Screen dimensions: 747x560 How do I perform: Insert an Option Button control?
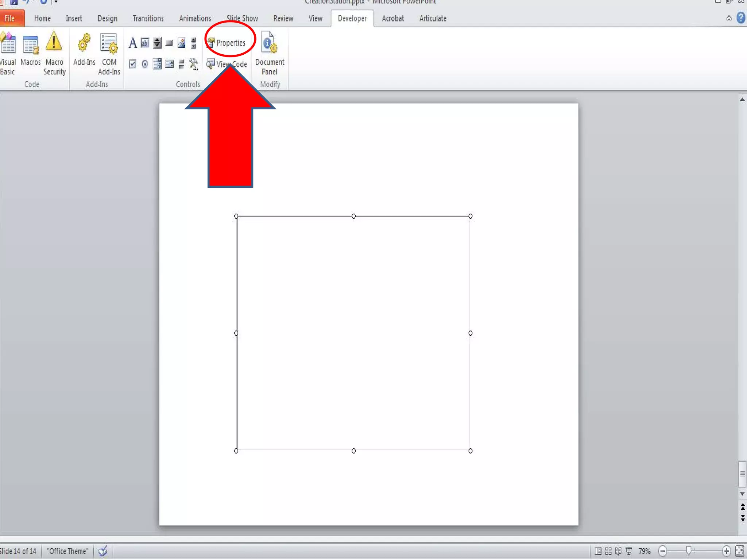click(145, 64)
